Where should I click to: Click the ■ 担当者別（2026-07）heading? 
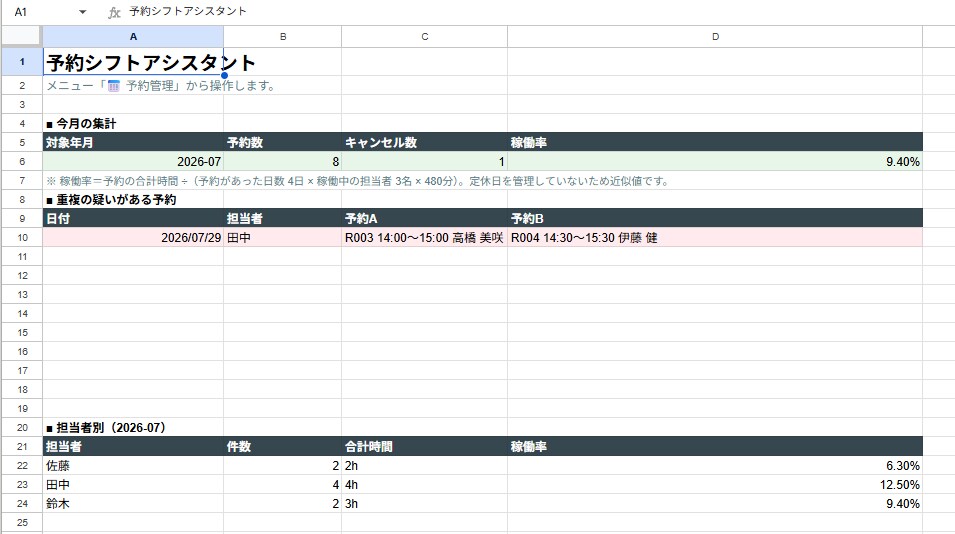click(133, 427)
